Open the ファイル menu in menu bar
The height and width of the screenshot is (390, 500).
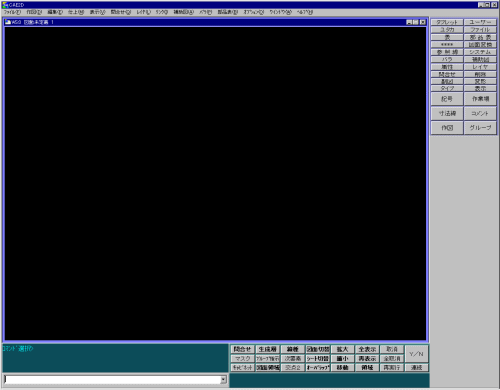coord(12,12)
